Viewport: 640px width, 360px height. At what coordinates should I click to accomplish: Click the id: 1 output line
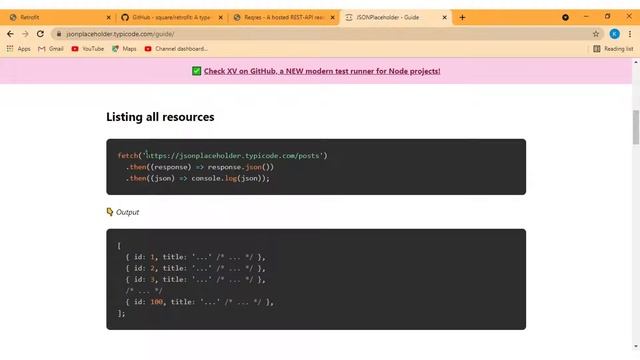pyautogui.click(x=196, y=257)
